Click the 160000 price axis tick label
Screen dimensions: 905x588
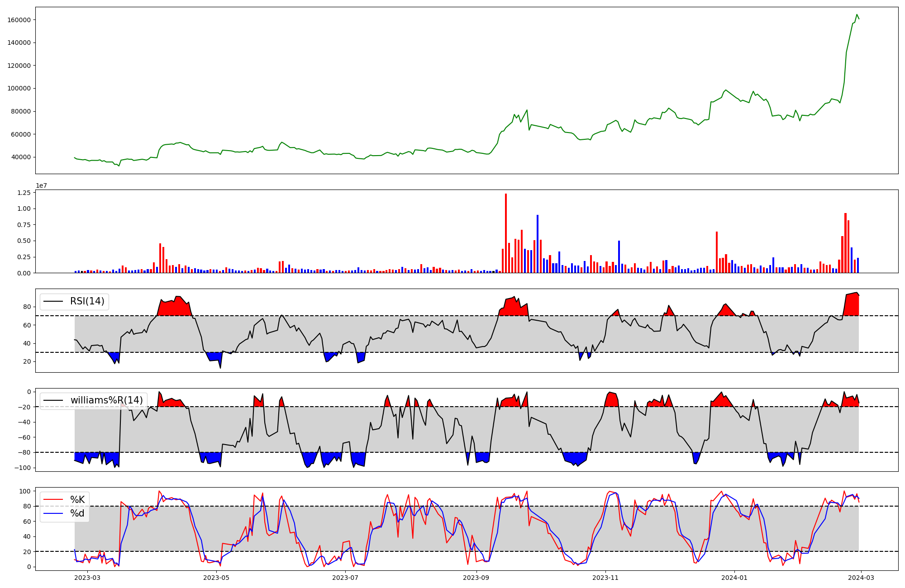click(x=19, y=20)
